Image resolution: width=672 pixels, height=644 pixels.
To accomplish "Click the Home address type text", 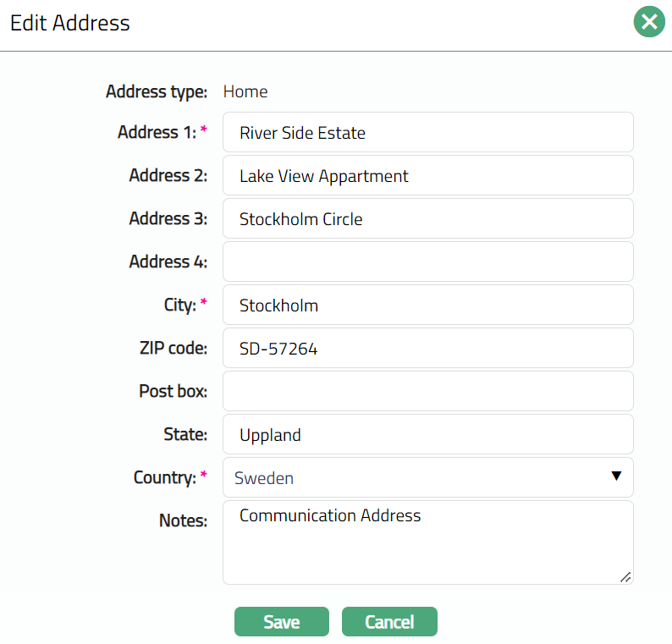I will pyautogui.click(x=245, y=91).
